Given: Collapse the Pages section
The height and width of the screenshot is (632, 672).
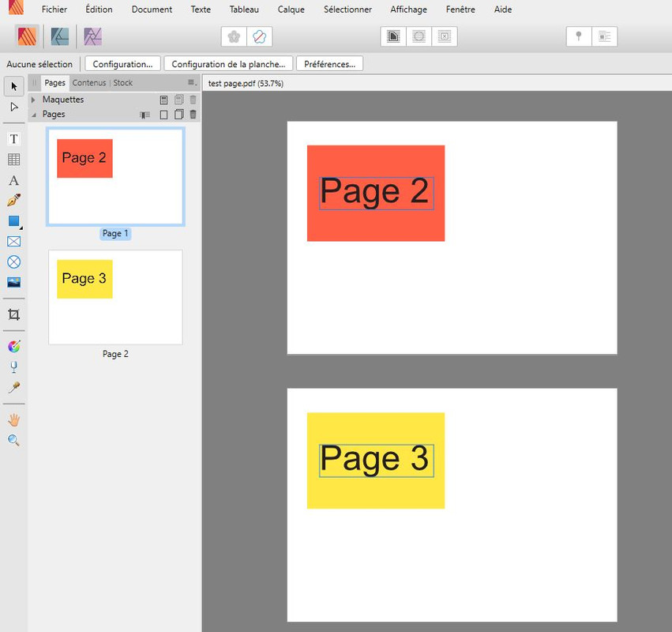Looking at the screenshot, I should (x=33, y=115).
